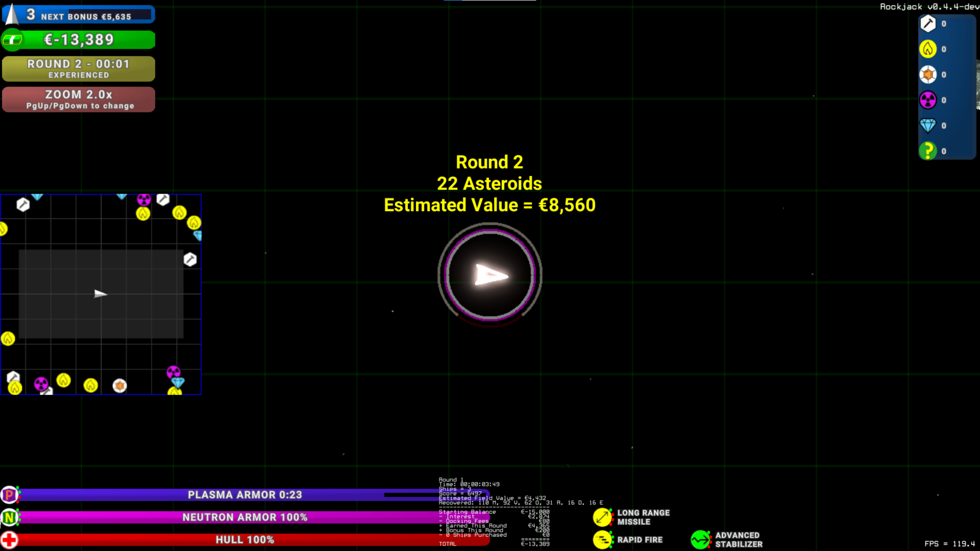Click the N icon beside Neutron Armor

tap(9, 517)
